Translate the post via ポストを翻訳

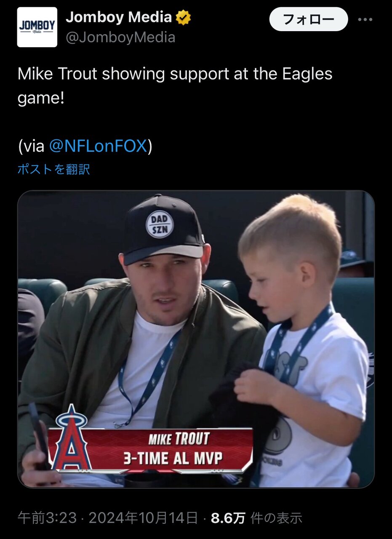[54, 169]
